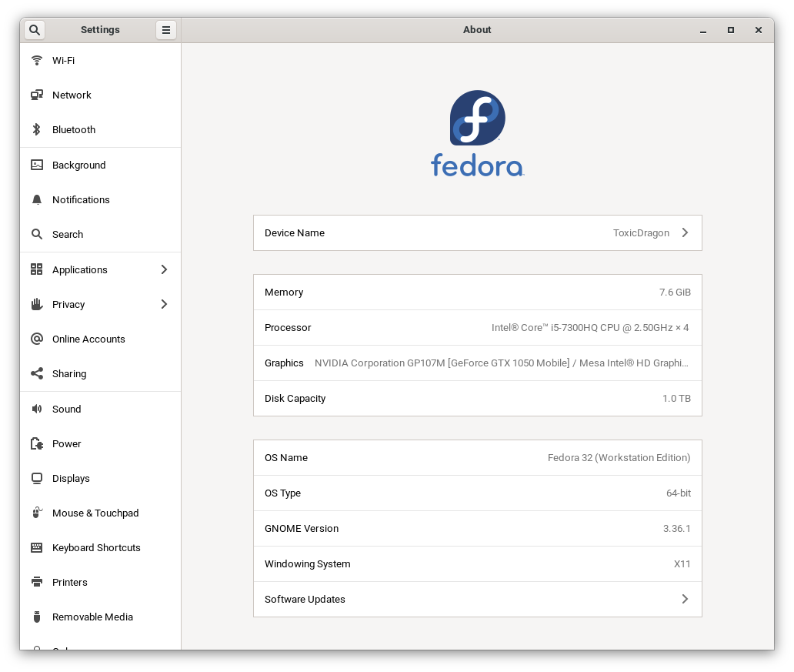794x672 pixels.
Task: Select the Bluetooth icon in sidebar
Action: tap(36, 129)
